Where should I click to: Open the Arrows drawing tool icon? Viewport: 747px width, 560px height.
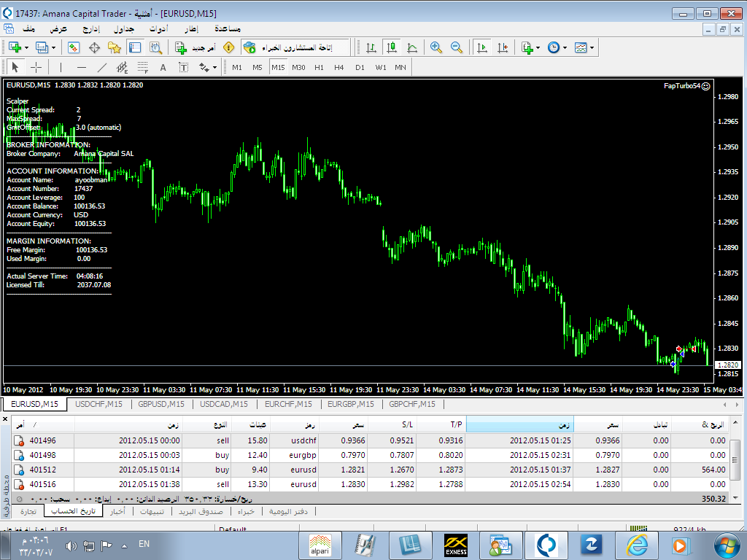[x=204, y=68]
